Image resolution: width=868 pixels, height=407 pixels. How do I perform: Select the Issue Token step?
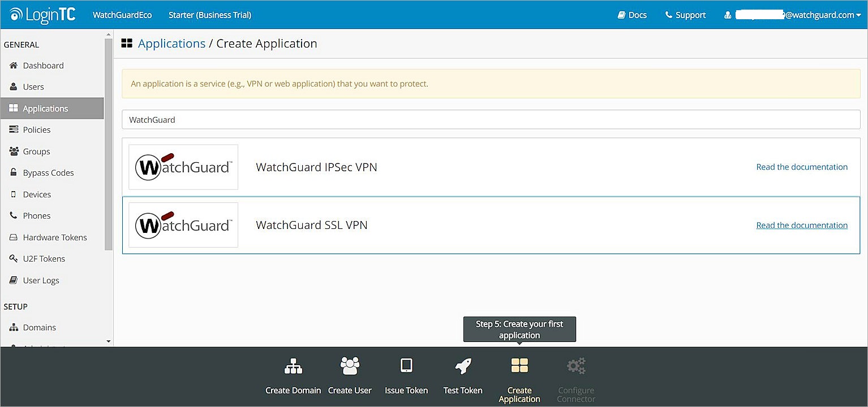coord(406,376)
